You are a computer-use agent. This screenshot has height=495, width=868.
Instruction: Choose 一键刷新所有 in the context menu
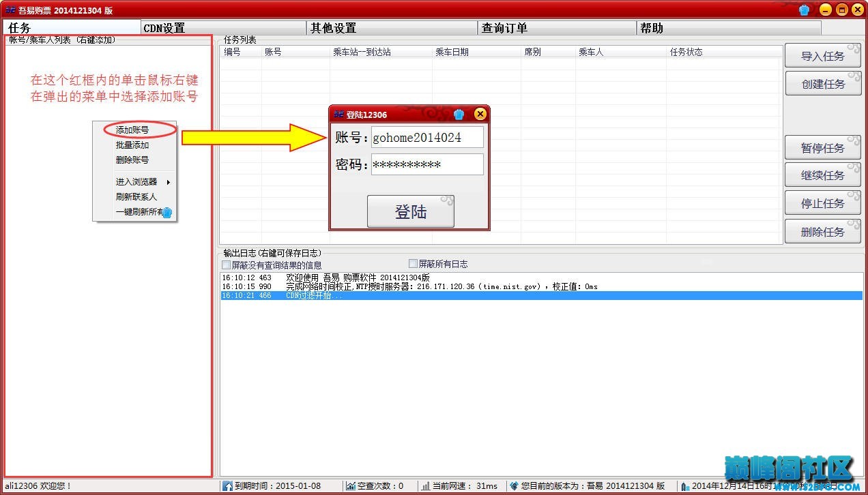click(x=139, y=212)
